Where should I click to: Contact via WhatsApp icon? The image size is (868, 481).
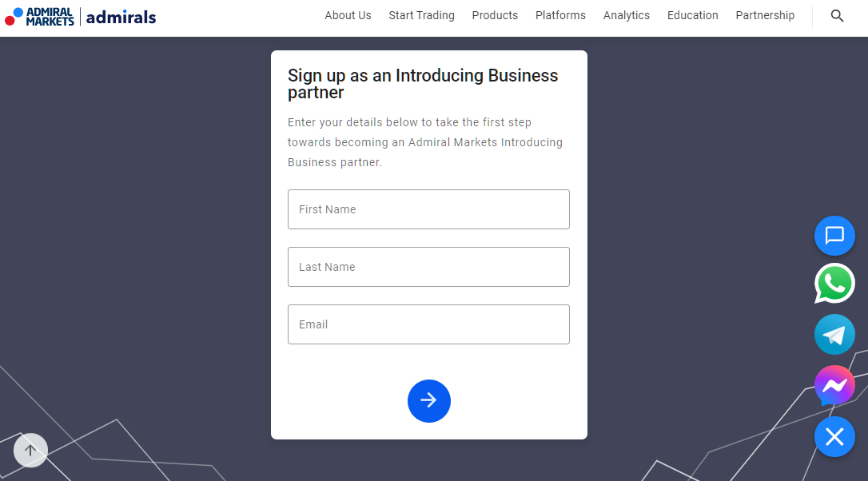(x=834, y=284)
